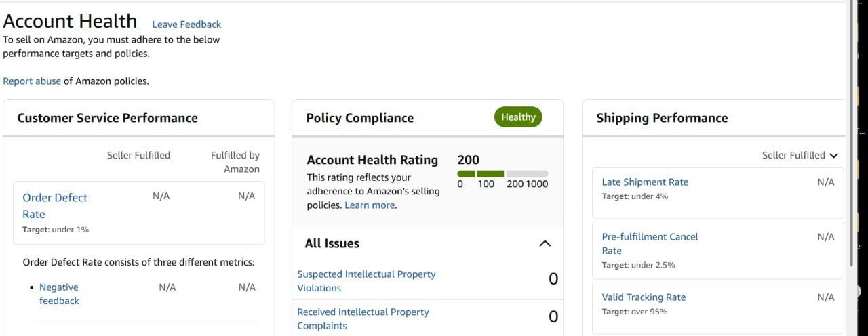The width and height of the screenshot is (868, 336).
Task: Open the Late Shipment Rate metric
Action: [645, 182]
